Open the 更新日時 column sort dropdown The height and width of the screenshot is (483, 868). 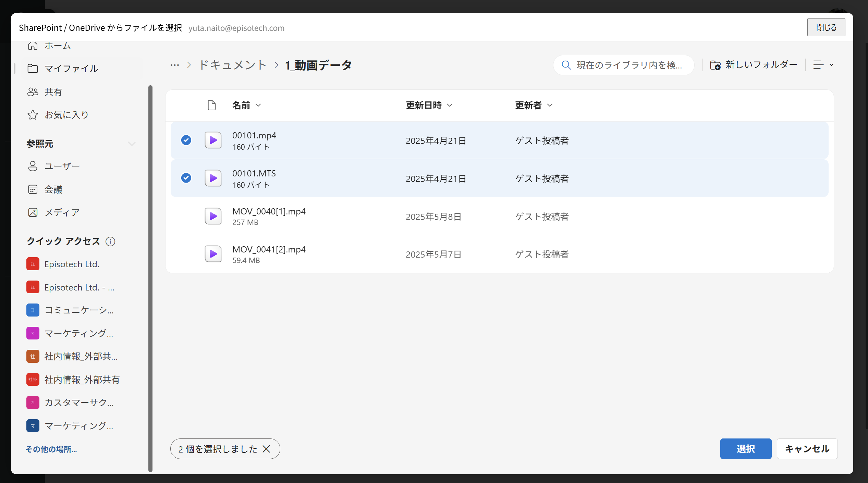[x=450, y=105]
